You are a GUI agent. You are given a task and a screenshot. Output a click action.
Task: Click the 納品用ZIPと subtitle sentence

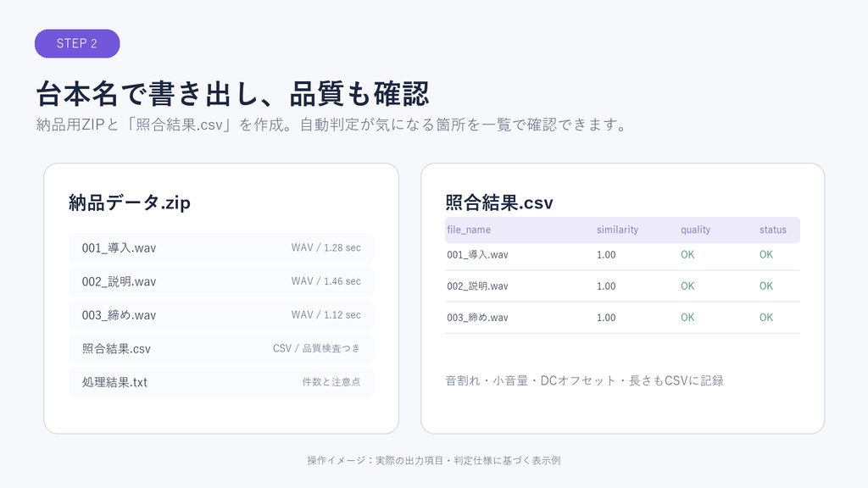pyautogui.click(x=332, y=125)
